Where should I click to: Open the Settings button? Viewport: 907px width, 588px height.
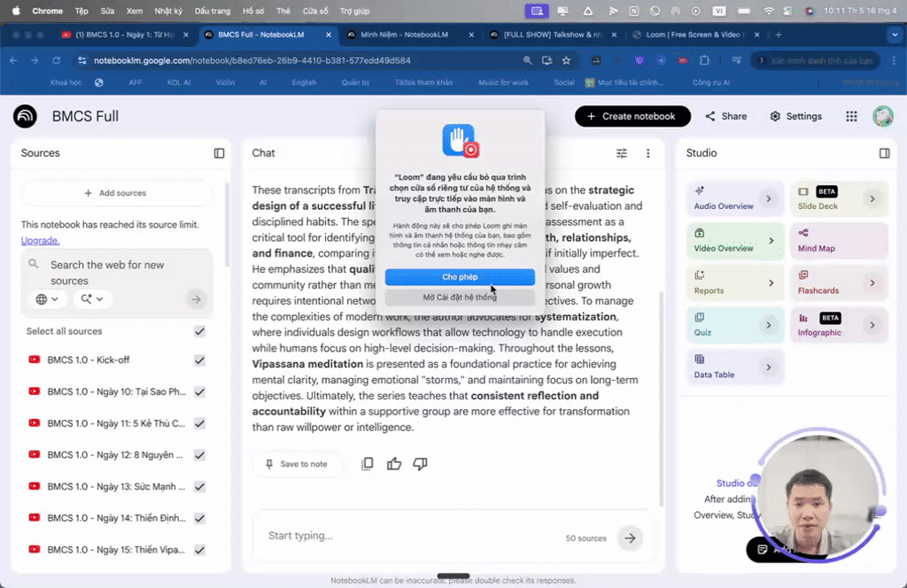coord(796,116)
